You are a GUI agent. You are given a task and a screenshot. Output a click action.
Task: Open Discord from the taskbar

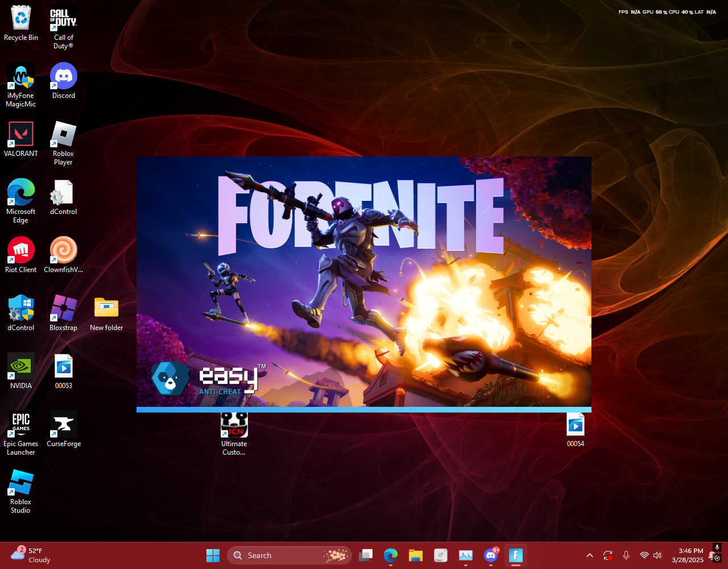tap(491, 555)
